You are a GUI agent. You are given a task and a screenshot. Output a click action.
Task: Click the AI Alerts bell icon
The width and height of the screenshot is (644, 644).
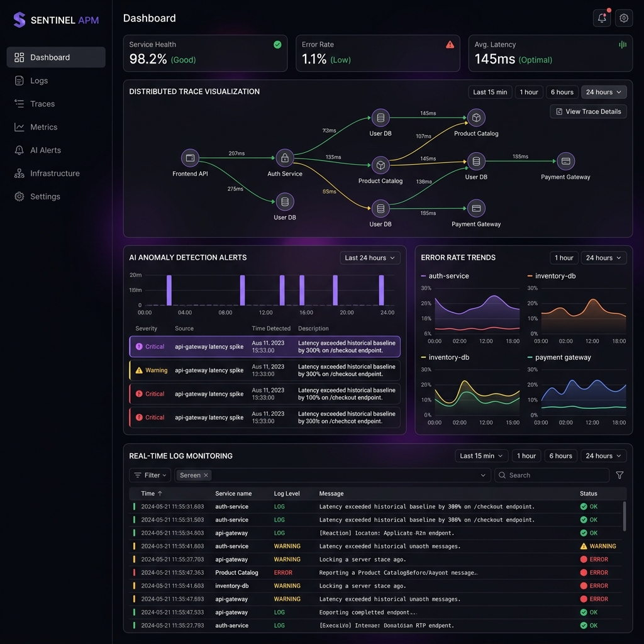tap(19, 150)
